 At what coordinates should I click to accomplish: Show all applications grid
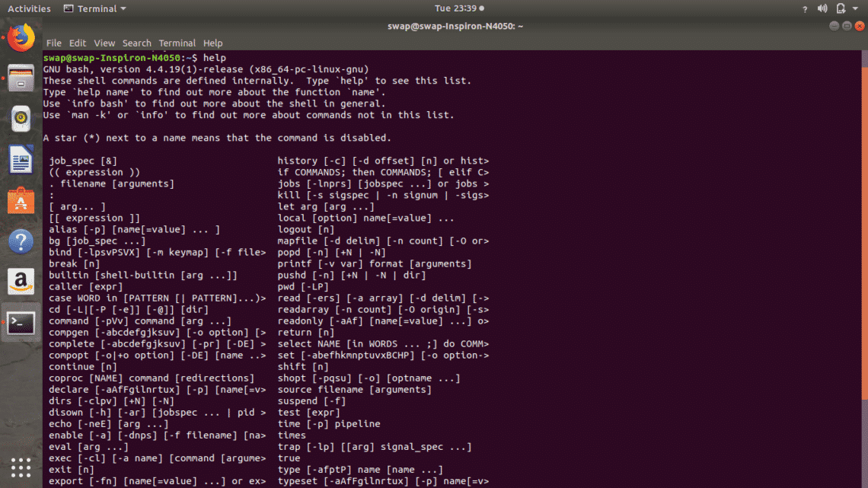(x=21, y=467)
